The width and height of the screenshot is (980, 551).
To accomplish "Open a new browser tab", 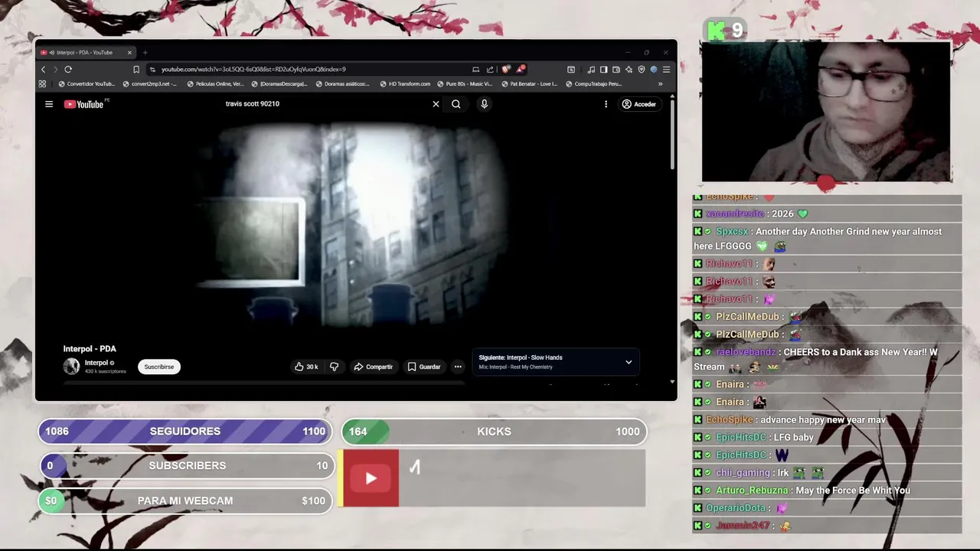I will pos(145,53).
